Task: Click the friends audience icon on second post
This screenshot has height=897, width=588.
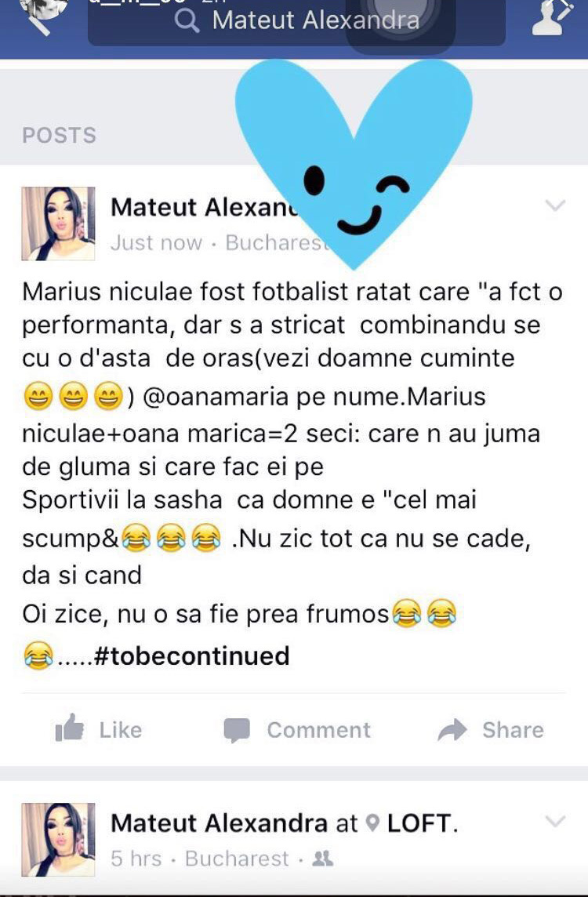Action: click(x=322, y=858)
